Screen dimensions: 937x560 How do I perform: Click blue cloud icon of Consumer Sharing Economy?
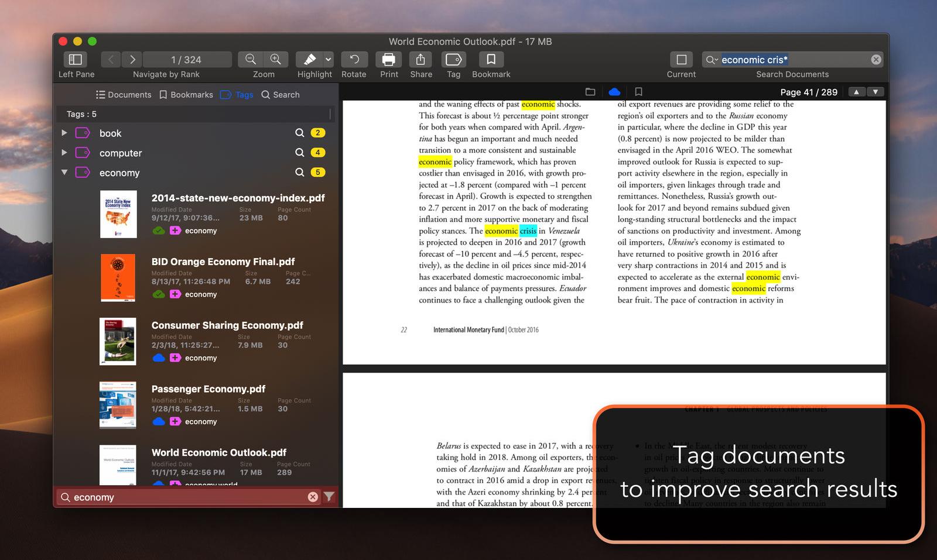click(x=159, y=358)
